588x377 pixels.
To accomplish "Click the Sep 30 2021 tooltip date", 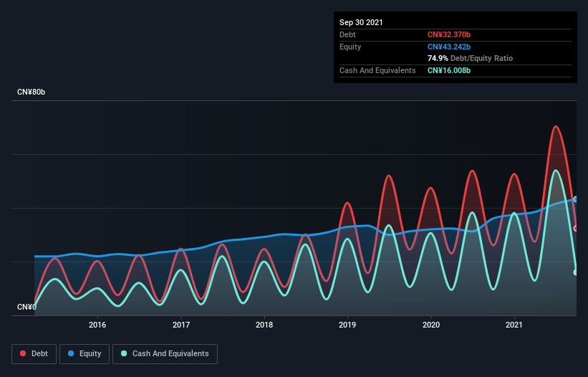I will [x=361, y=22].
